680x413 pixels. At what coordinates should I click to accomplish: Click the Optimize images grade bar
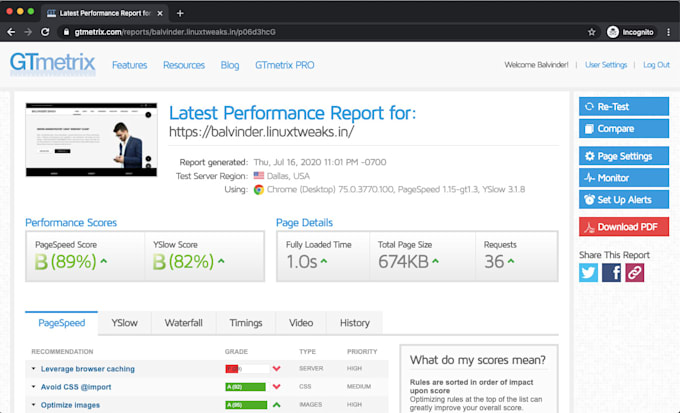(x=246, y=405)
